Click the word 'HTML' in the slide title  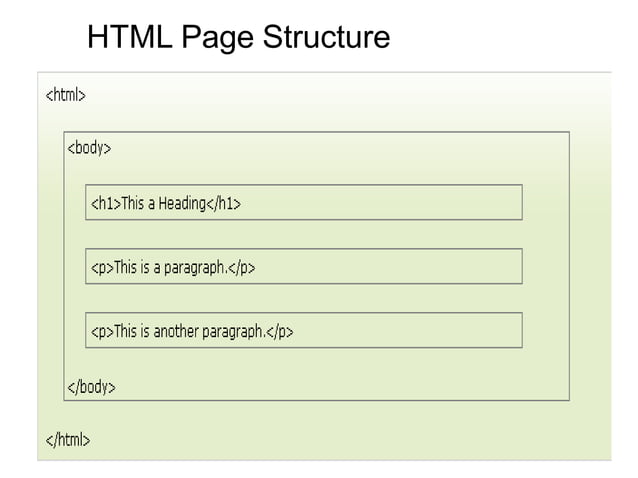[121, 38]
